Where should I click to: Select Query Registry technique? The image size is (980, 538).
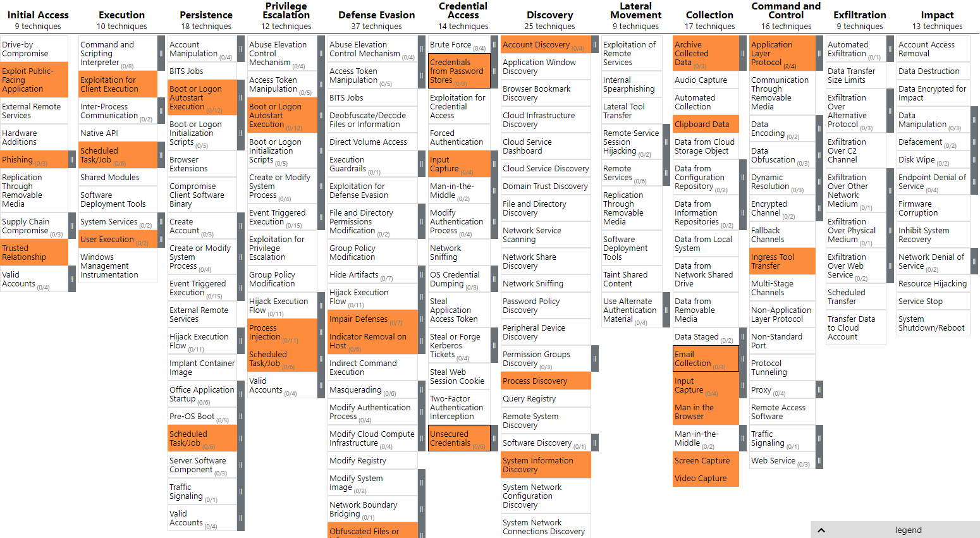[x=546, y=398]
